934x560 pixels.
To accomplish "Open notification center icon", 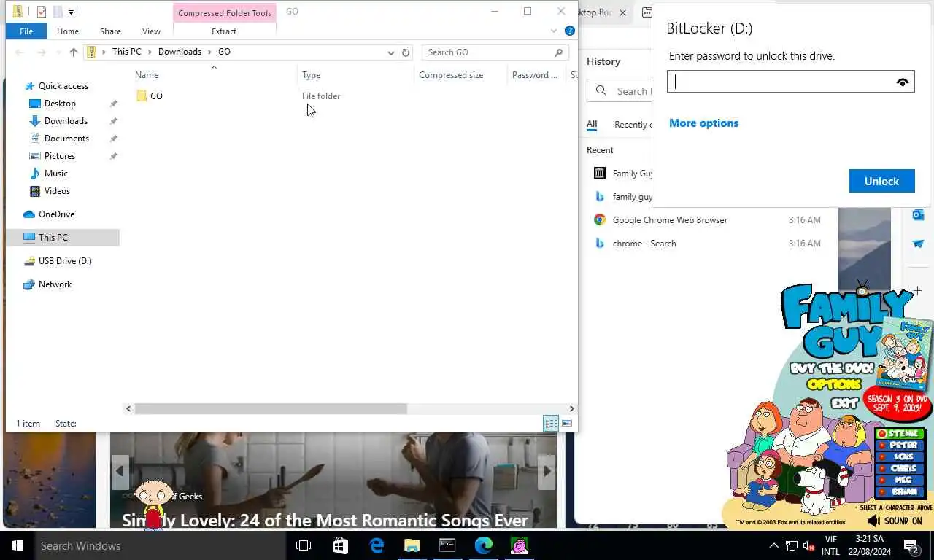I will (911, 545).
